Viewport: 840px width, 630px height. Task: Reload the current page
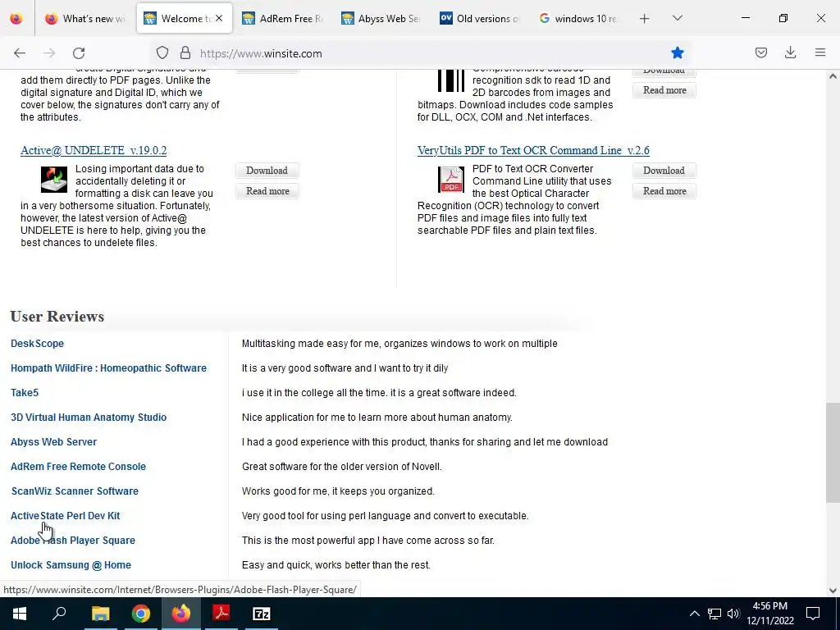(x=79, y=53)
